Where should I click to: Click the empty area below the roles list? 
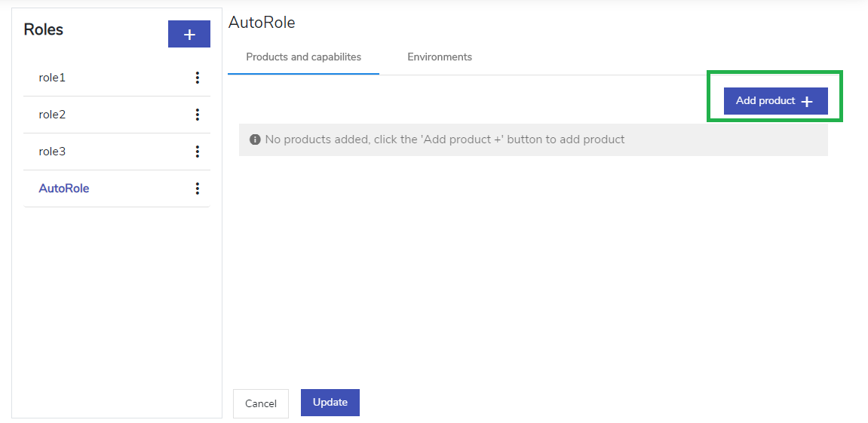[x=117, y=310]
